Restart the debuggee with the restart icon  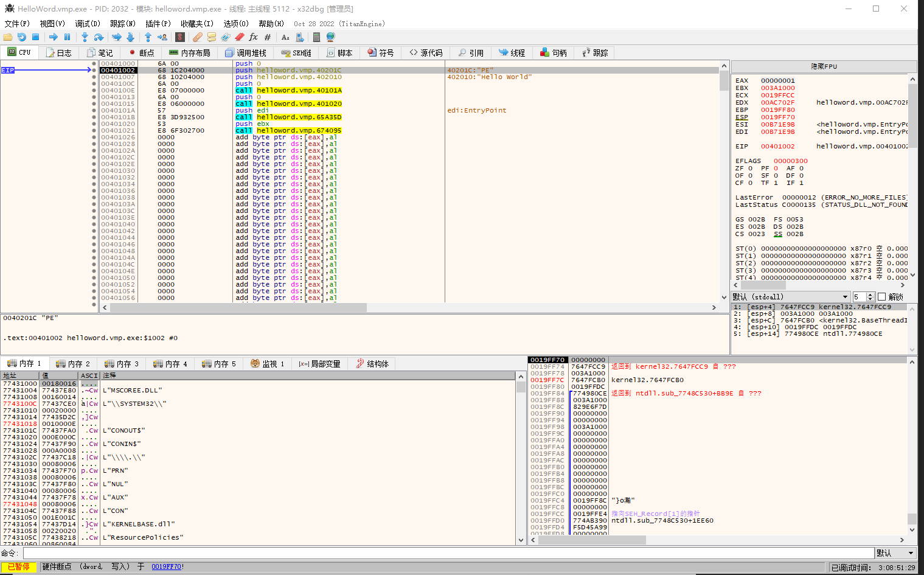pyautogui.click(x=22, y=37)
